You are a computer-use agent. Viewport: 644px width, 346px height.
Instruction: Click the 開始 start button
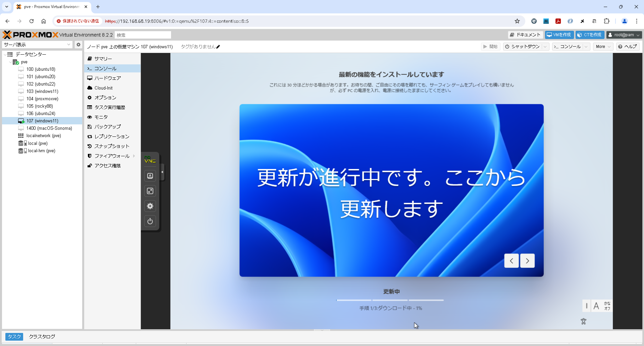point(490,47)
